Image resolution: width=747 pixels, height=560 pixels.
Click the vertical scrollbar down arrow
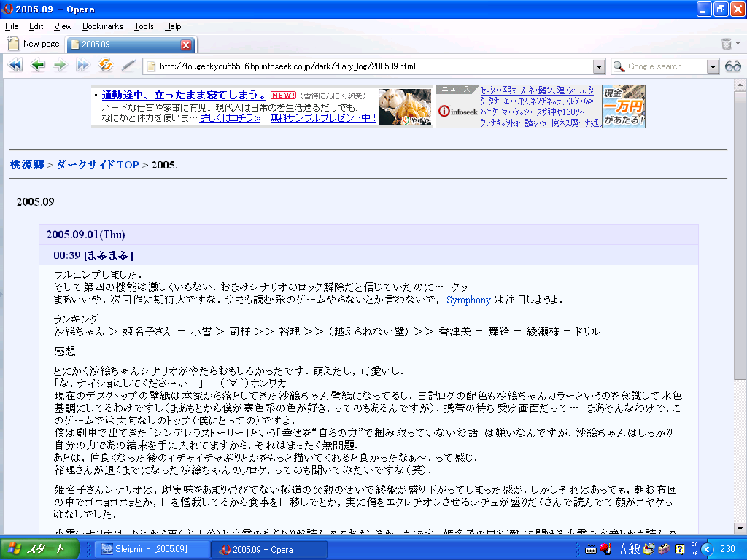740,528
